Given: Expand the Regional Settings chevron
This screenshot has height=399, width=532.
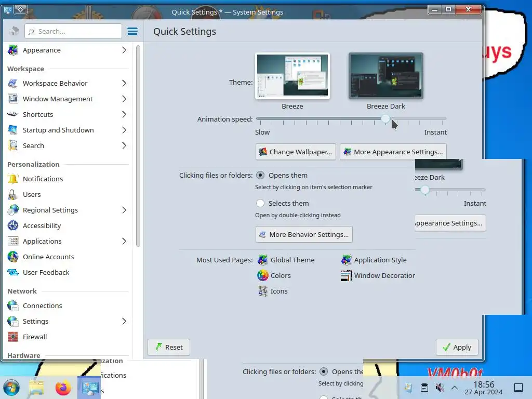Looking at the screenshot, I should tap(124, 210).
